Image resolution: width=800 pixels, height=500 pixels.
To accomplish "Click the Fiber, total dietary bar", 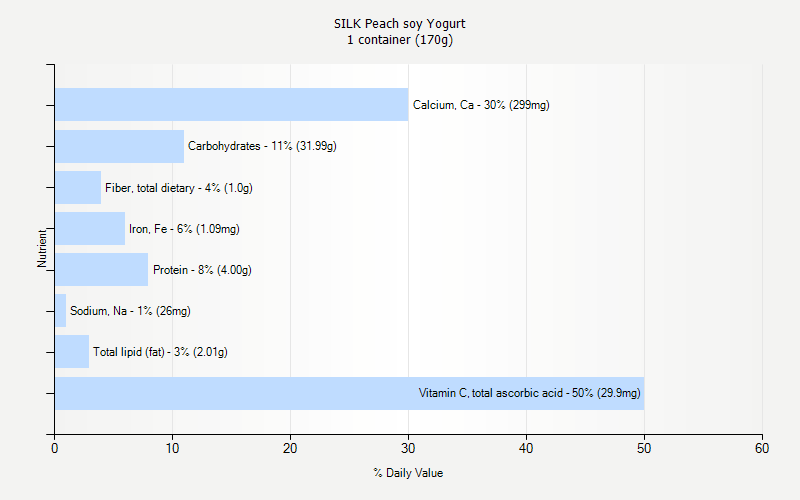I will [x=78, y=187].
